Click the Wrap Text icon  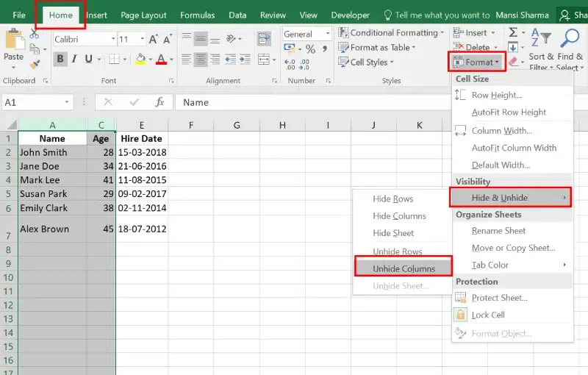click(x=265, y=38)
